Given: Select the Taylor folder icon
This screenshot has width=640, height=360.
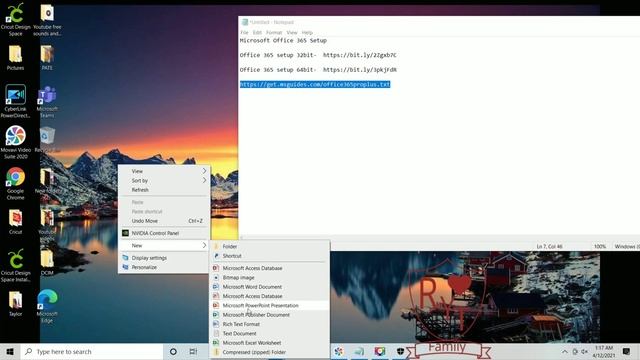Looking at the screenshot, I should [x=16, y=304].
